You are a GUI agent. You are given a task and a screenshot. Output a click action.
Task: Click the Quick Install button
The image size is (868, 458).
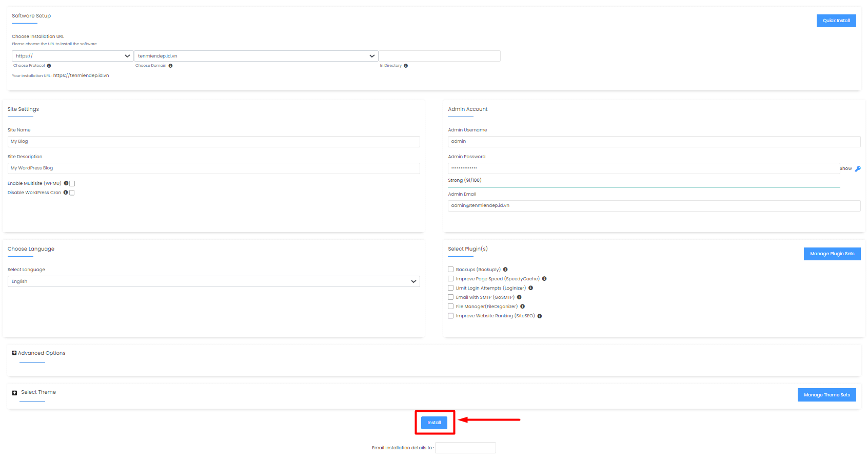tap(836, 21)
